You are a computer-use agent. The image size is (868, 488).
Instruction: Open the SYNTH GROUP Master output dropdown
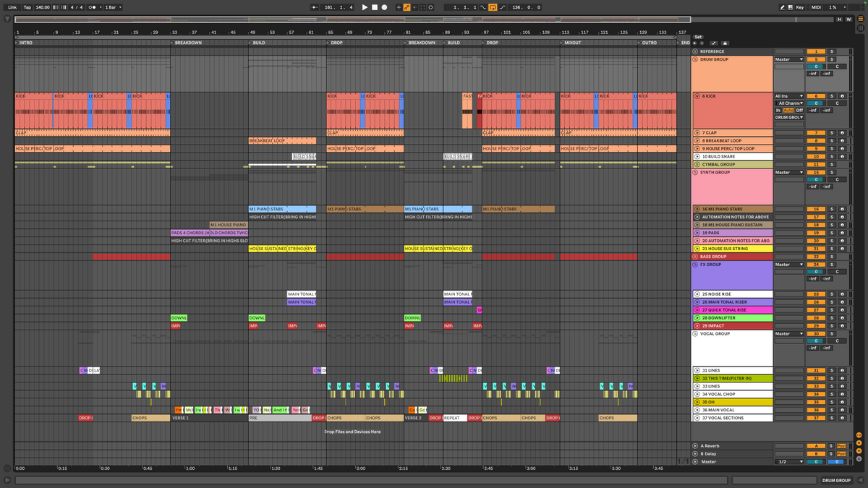(788, 173)
